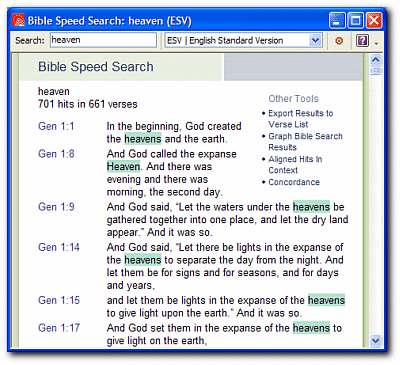Screen dimensions: 400x365
Task: Open the Gen 1:8 verse link
Action: 56,154
